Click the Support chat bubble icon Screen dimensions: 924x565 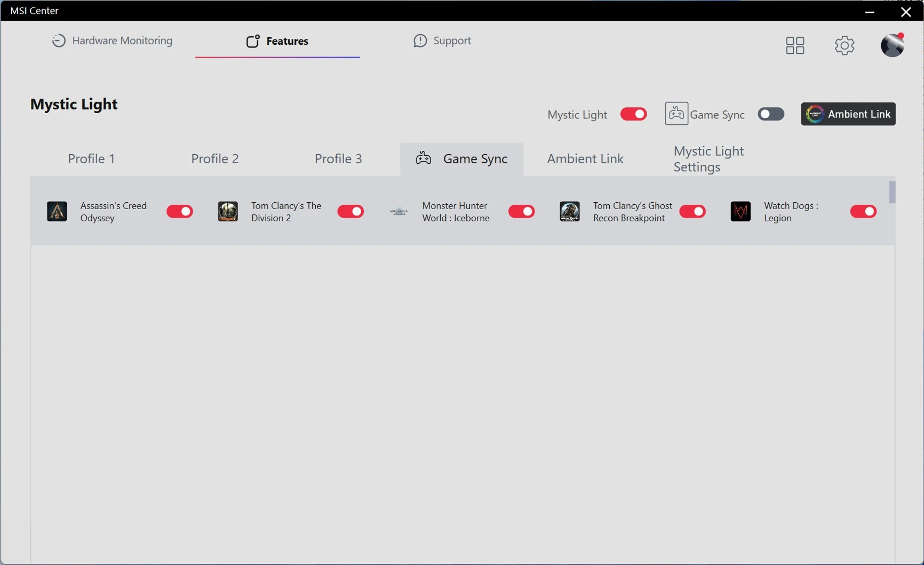[x=420, y=40]
